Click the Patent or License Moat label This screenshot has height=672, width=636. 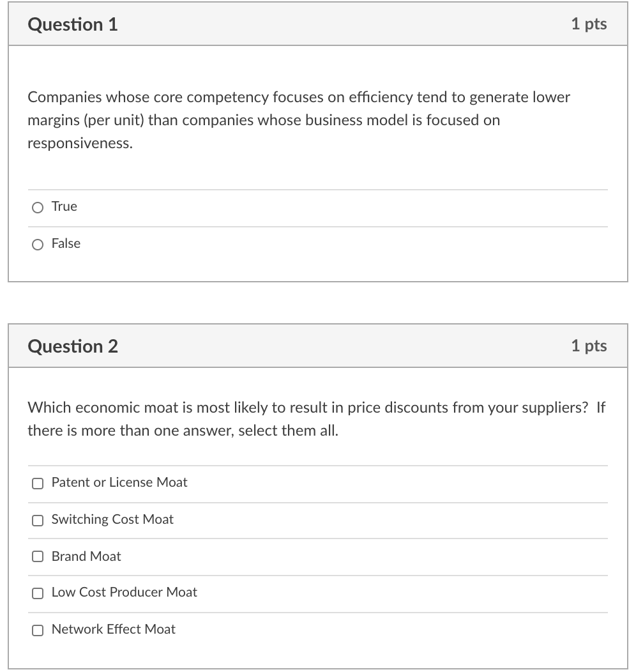click(x=119, y=483)
